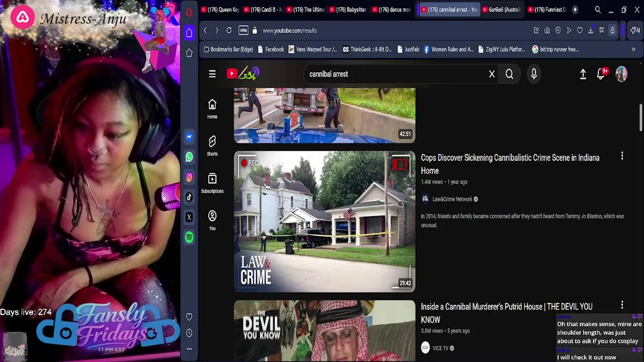Go forward to the next page
644x362 pixels.
[217, 31]
